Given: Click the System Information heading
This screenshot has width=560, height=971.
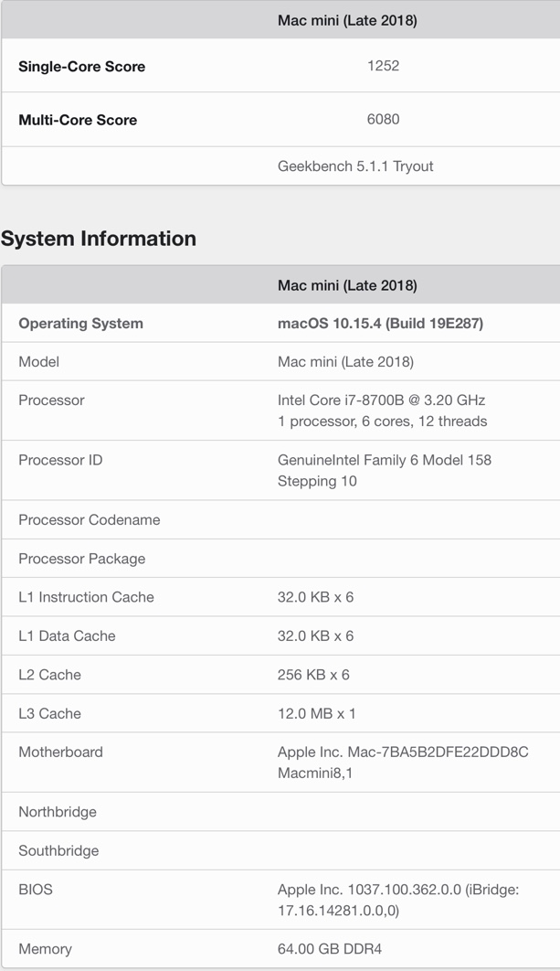Looking at the screenshot, I should (x=99, y=239).
